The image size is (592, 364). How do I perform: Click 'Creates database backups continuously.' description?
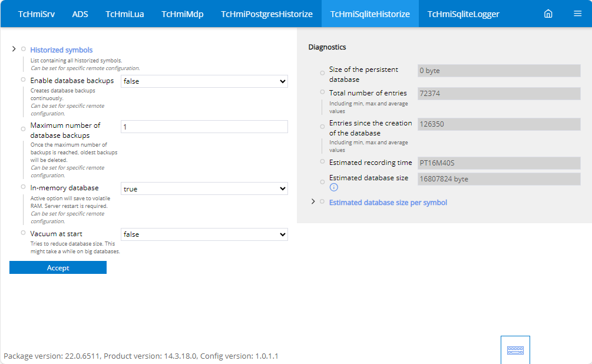click(x=62, y=94)
